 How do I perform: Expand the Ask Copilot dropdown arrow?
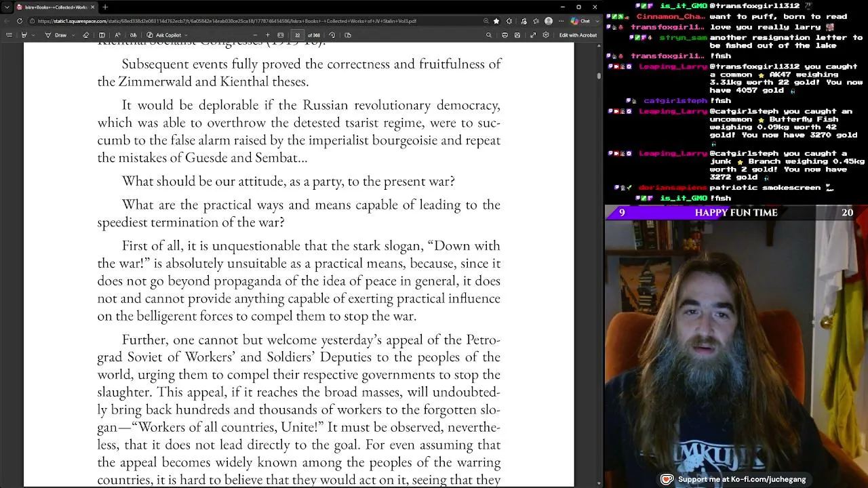point(186,35)
